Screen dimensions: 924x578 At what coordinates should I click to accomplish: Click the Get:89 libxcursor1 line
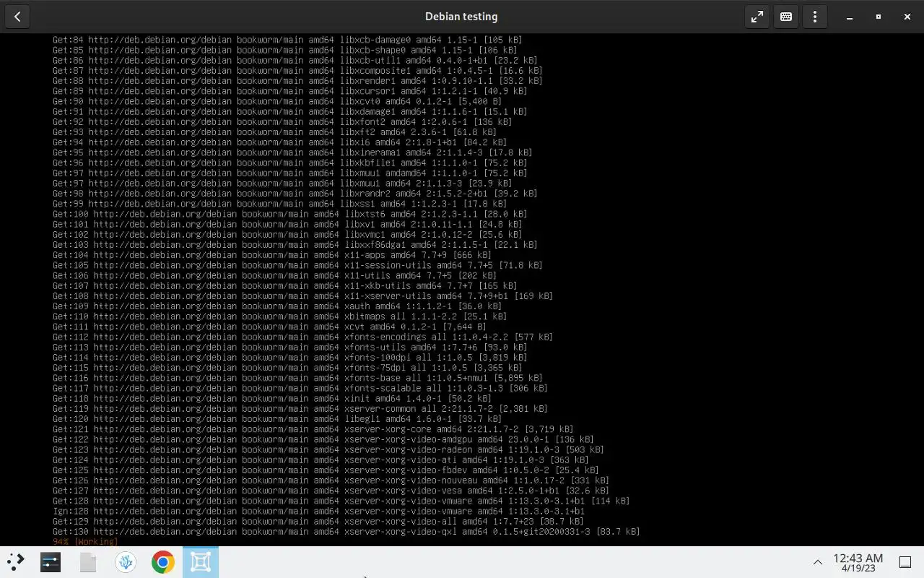pos(289,91)
